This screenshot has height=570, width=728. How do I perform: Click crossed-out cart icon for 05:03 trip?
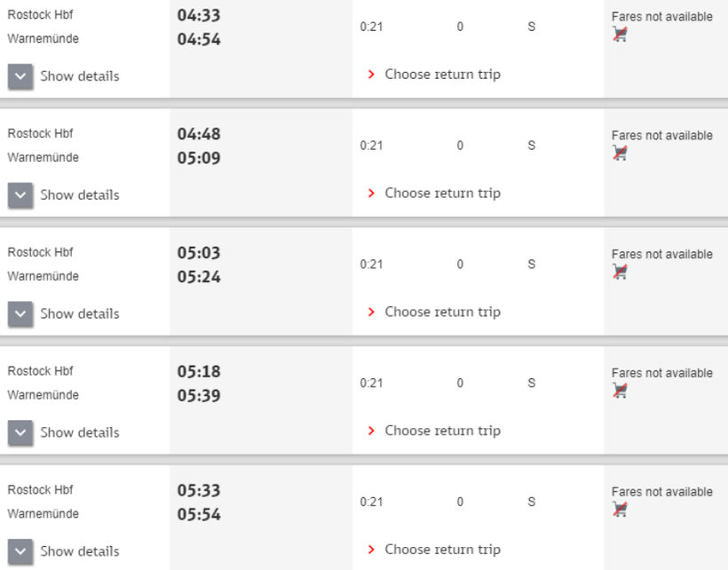620,273
